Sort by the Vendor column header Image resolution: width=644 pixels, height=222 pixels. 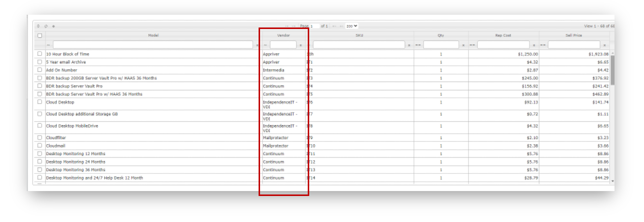283,35
